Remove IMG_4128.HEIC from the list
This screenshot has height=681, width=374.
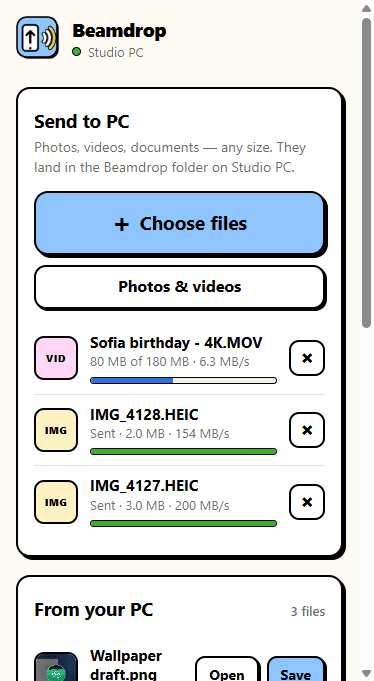coord(307,430)
